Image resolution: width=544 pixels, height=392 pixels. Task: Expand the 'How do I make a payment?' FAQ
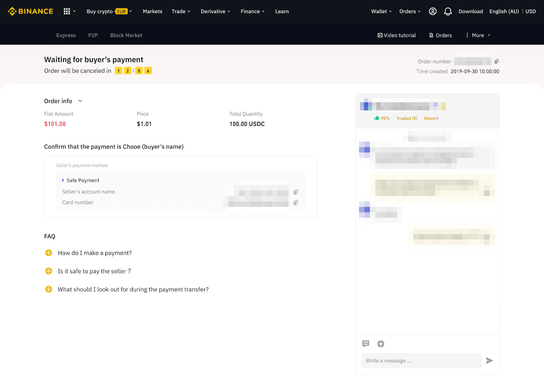pyautogui.click(x=48, y=253)
